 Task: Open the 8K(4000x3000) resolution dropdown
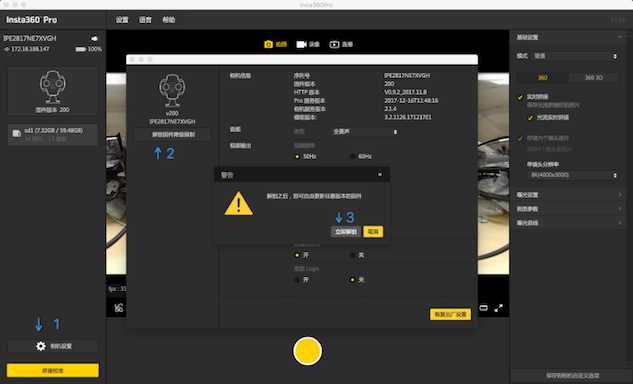tap(572, 175)
